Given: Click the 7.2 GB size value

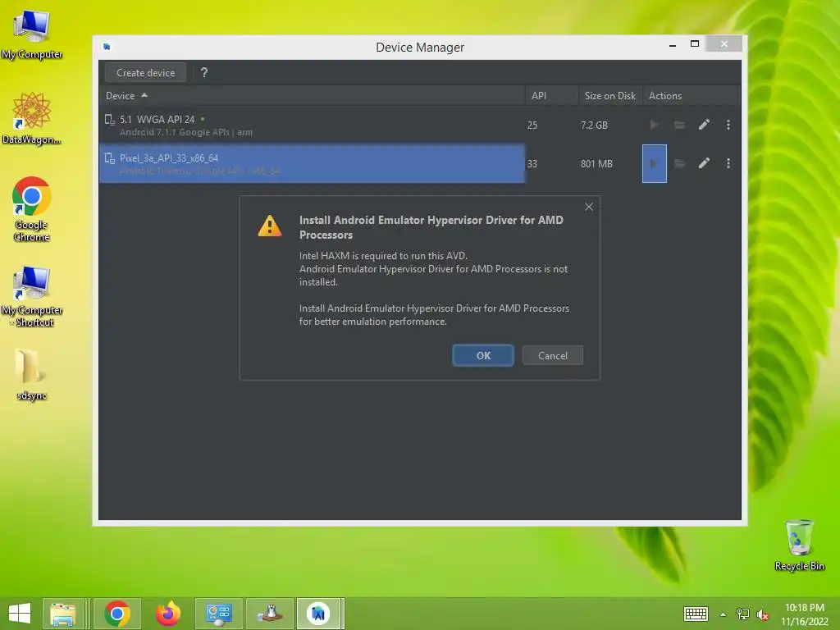Looking at the screenshot, I should 594,125.
